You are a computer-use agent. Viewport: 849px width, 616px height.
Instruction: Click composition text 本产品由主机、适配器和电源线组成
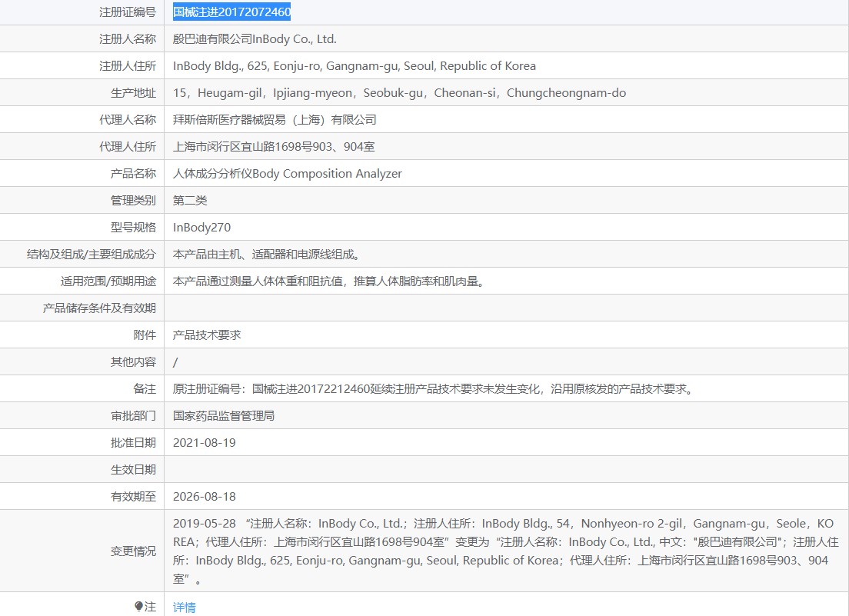pos(268,255)
